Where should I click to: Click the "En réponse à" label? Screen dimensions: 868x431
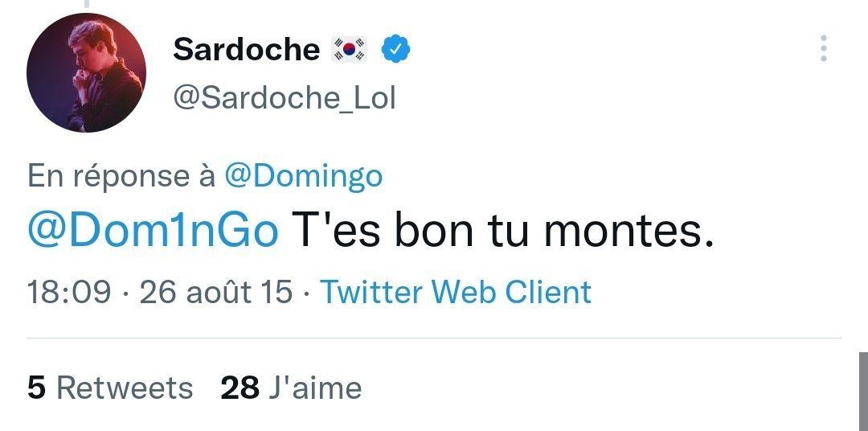coord(121,177)
